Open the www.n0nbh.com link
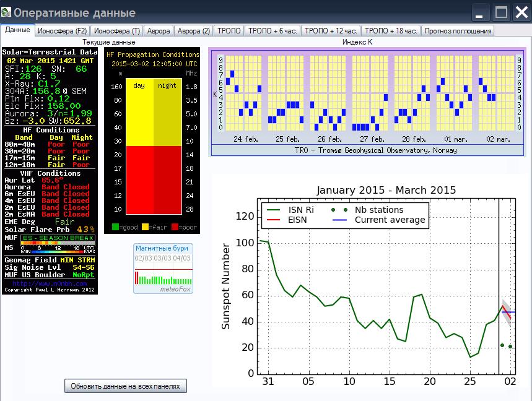Image resolution: width=532 pixels, height=401 pixels. tap(50, 283)
